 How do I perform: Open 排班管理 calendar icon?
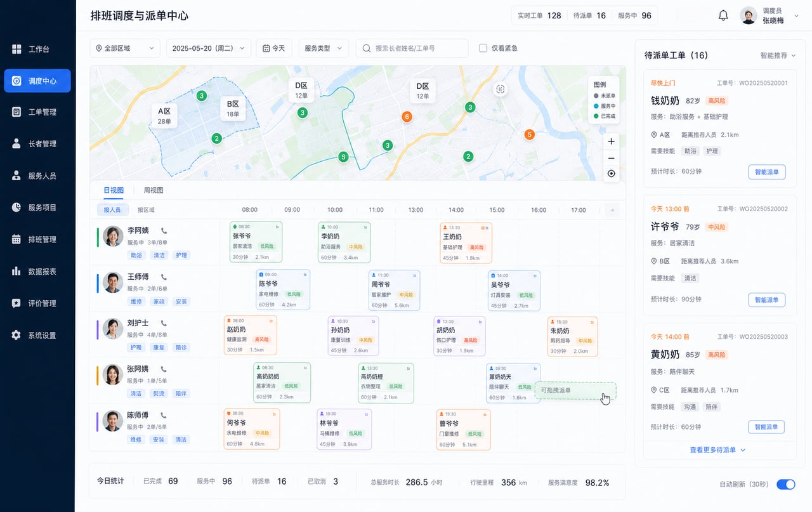pos(16,239)
